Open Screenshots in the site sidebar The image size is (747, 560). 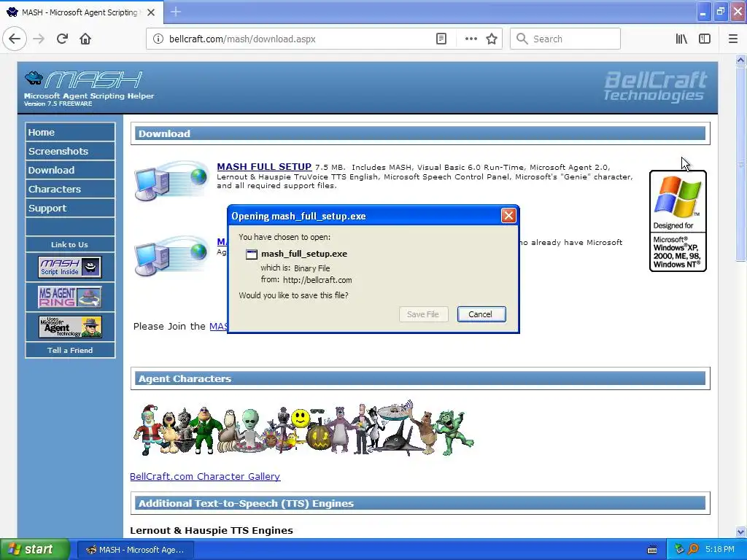[x=70, y=152]
